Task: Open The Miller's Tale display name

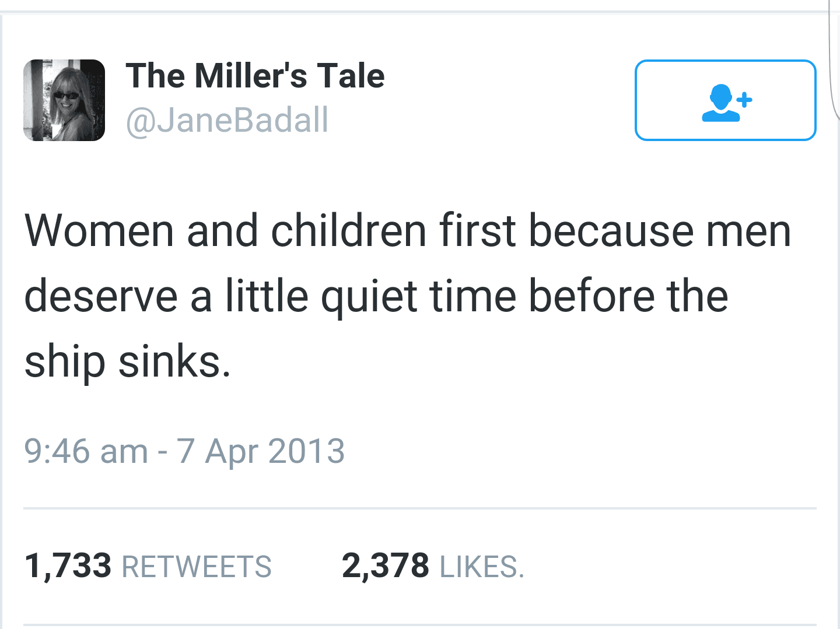Action: (255, 76)
